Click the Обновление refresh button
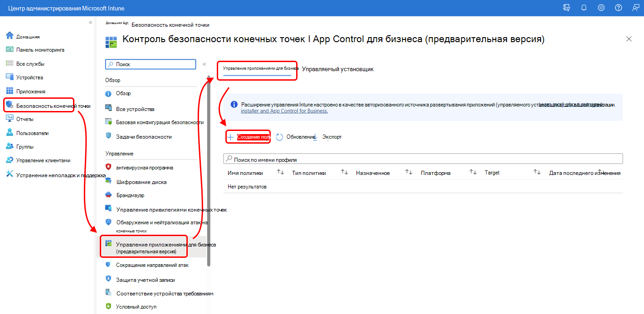Screen dimensions: 644x314 point(295,137)
